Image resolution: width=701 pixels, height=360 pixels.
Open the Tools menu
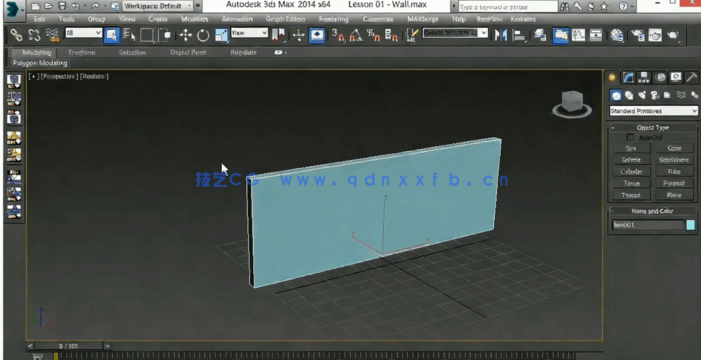pos(66,19)
